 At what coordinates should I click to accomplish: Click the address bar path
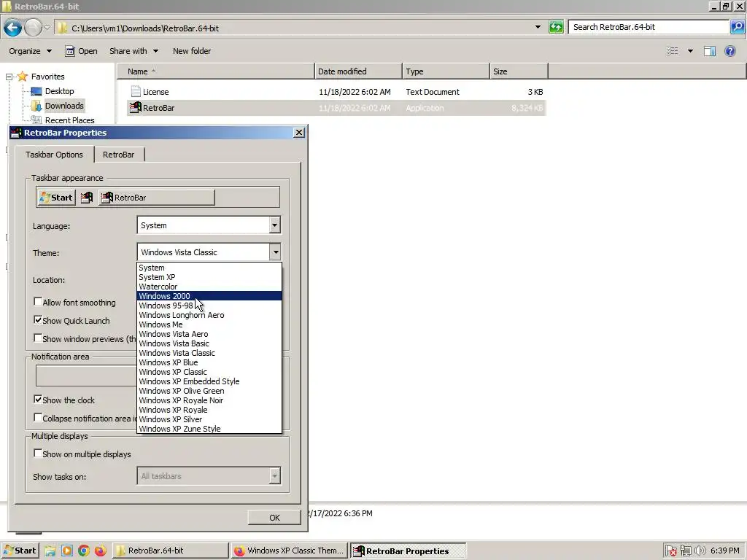tap(145, 28)
